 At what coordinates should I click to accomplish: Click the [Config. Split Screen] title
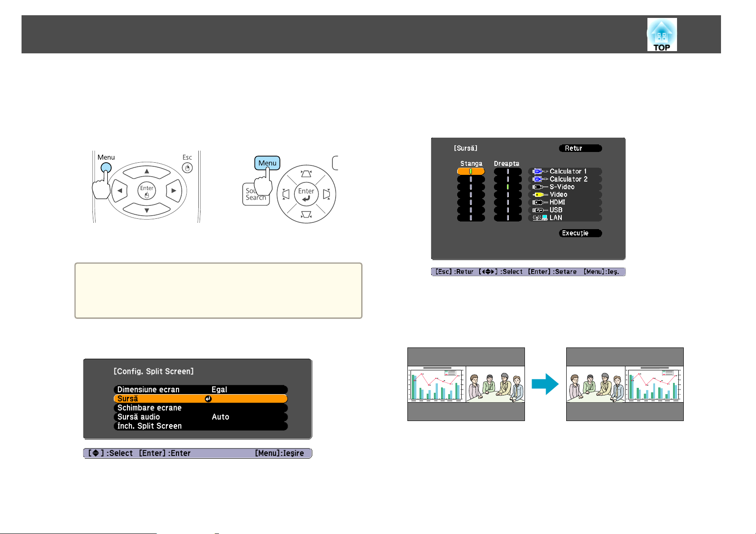coord(153,371)
